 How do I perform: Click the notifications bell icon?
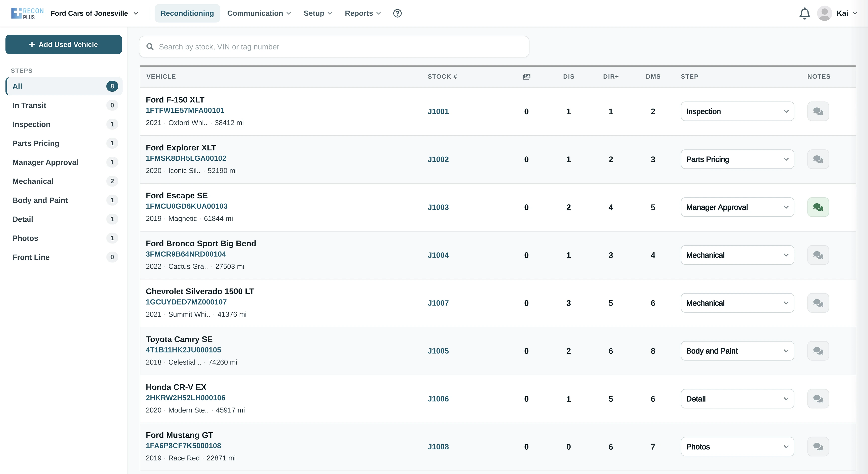pyautogui.click(x=805, y=14)
